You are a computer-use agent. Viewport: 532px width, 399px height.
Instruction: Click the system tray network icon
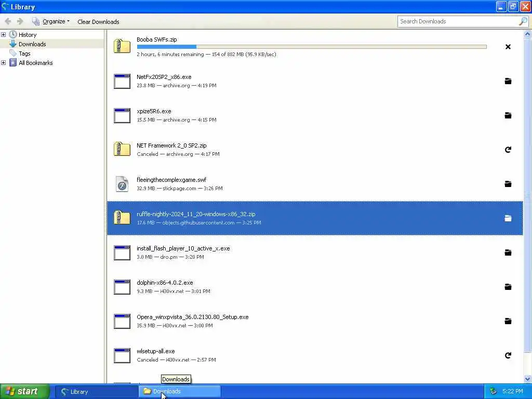pos(494,391)
